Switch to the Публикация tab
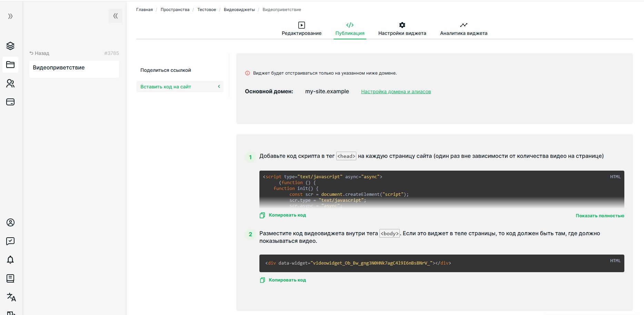This screenshot has width=644, height=315. 350,29
